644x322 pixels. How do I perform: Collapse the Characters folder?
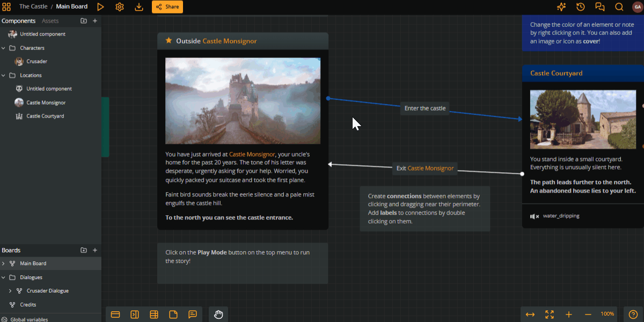4,48
